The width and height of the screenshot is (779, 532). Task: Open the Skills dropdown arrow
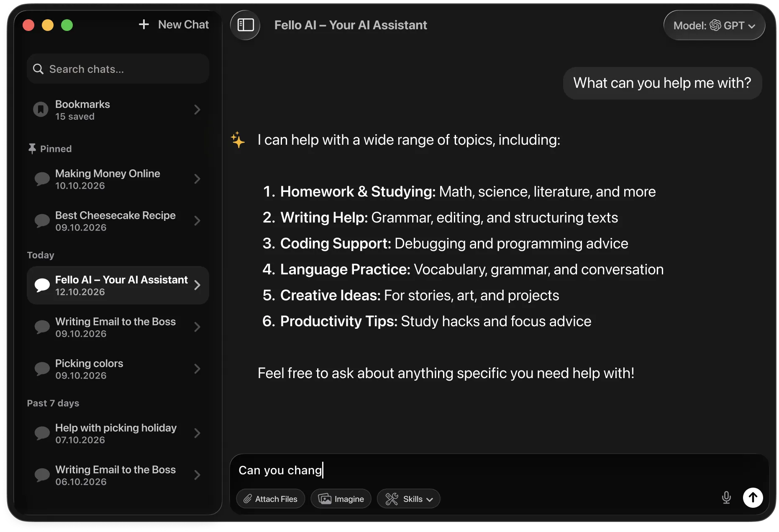coord(430,500)
